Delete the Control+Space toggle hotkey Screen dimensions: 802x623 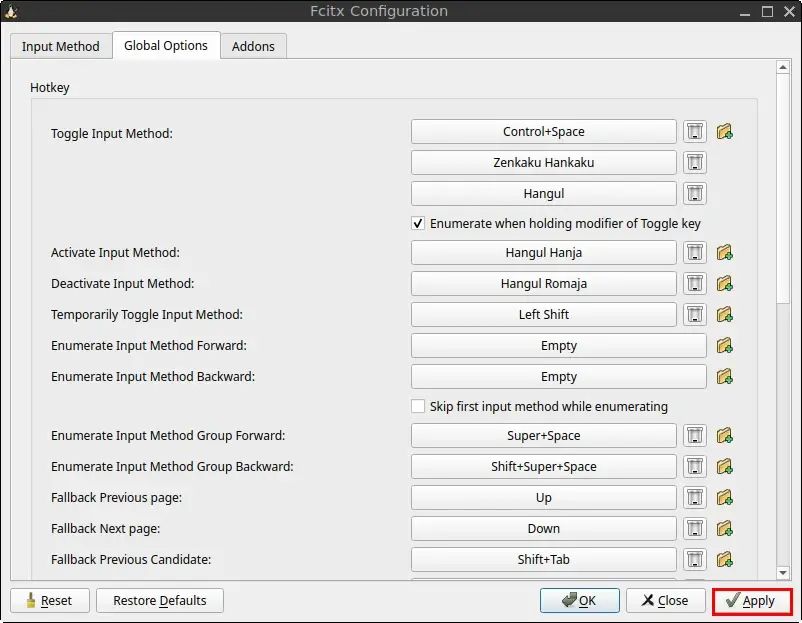click(x=695, y=131)
